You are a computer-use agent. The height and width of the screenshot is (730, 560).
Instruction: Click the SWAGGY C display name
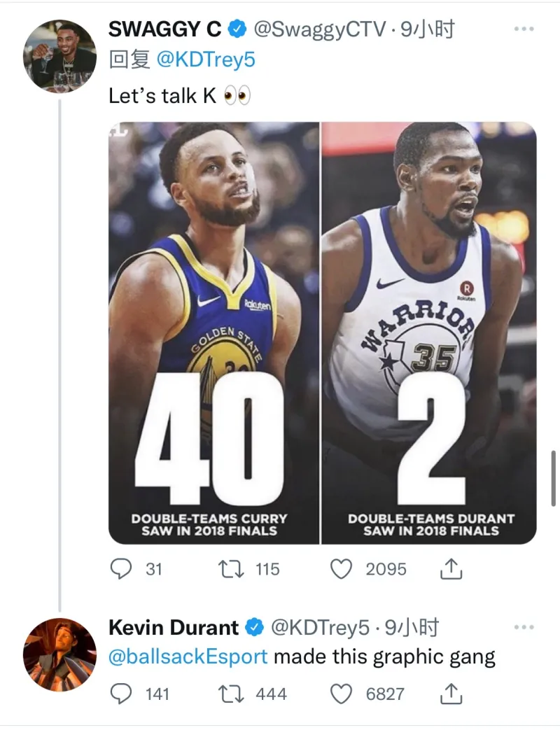[165, 29]
